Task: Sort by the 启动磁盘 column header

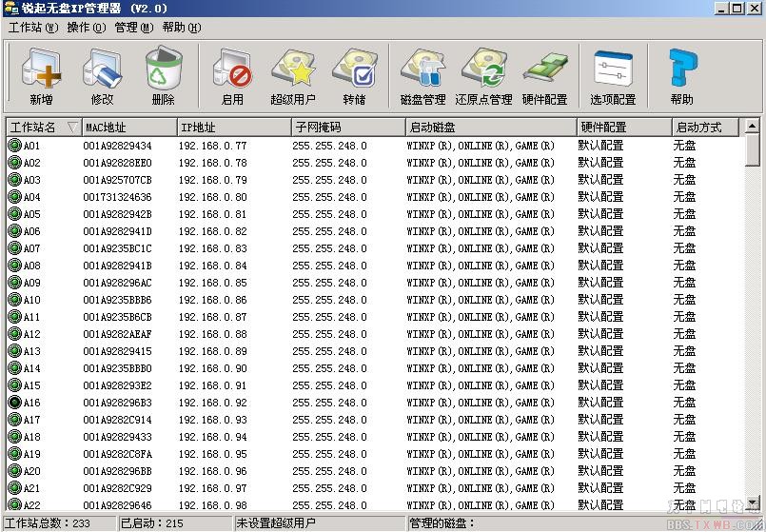Action: point(491,128)
